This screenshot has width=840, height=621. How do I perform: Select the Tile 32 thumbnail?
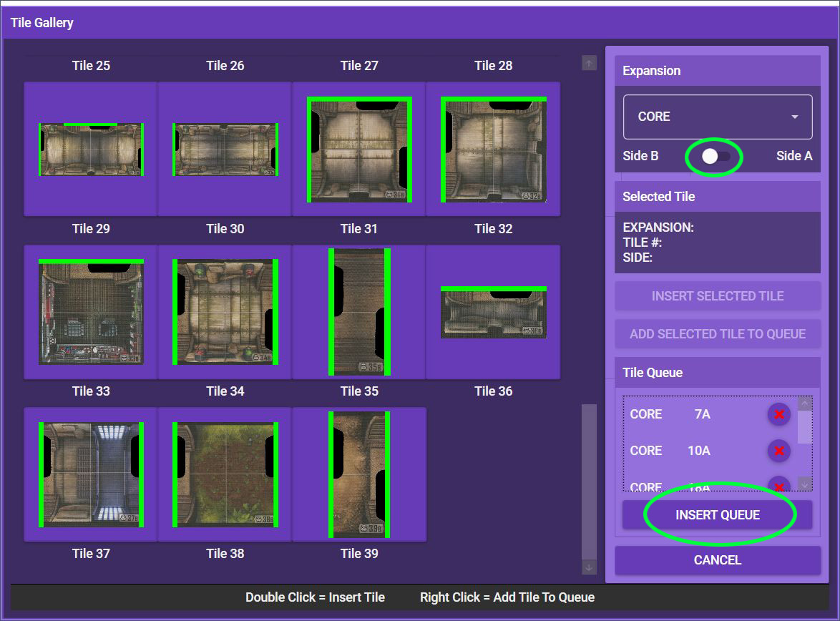coord(494,150)
